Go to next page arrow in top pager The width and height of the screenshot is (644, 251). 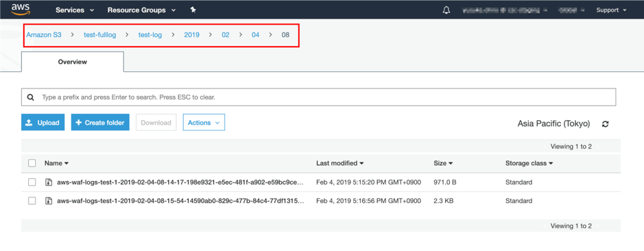[x=598, y=146]
